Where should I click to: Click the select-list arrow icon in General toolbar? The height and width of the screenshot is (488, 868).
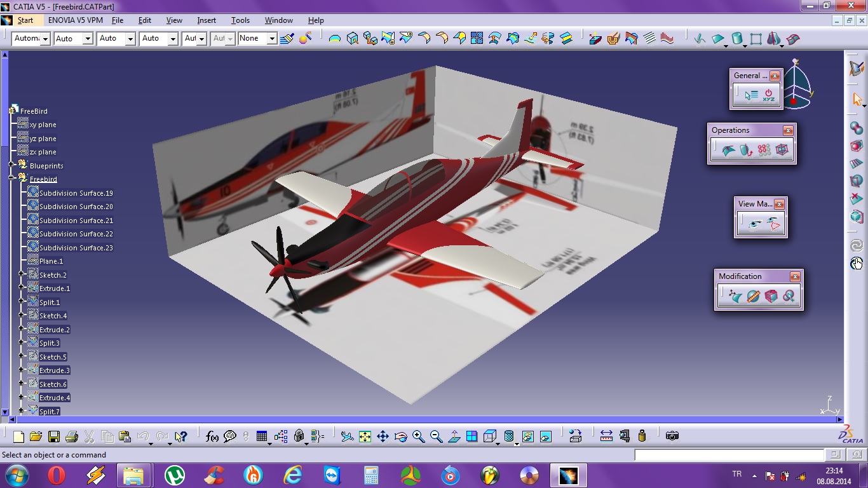(x=751, y=95)
